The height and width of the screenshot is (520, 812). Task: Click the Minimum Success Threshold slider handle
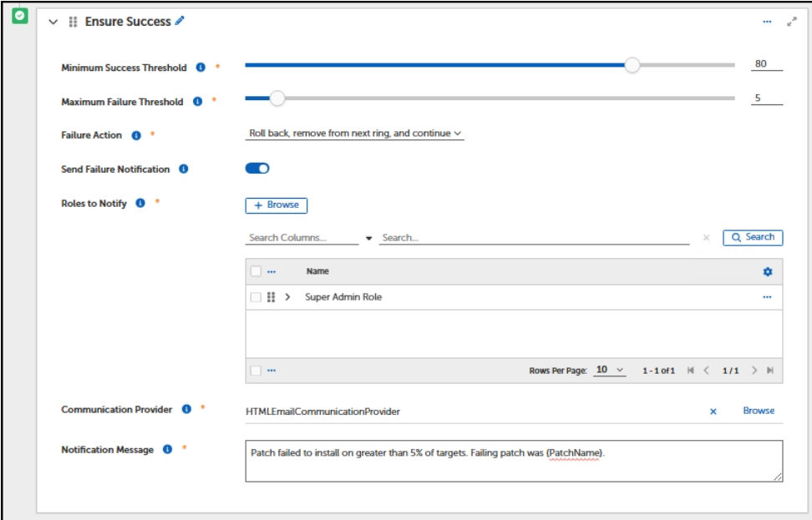point(632,65)
